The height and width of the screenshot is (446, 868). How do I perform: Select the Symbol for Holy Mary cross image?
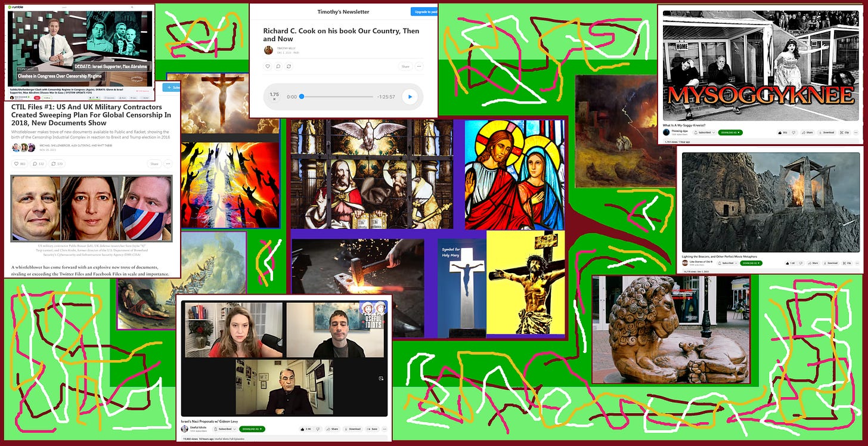(462, 288)
